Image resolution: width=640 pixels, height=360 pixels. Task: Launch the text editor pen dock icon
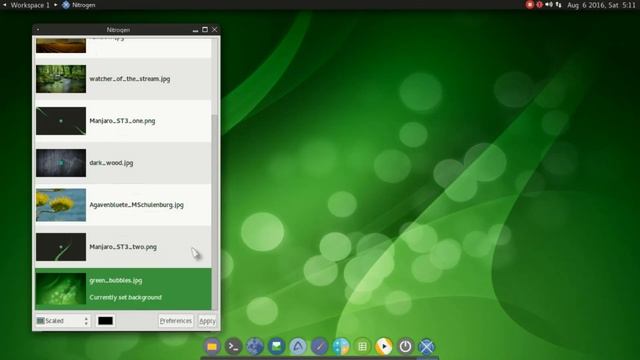[x=320, y=347]
